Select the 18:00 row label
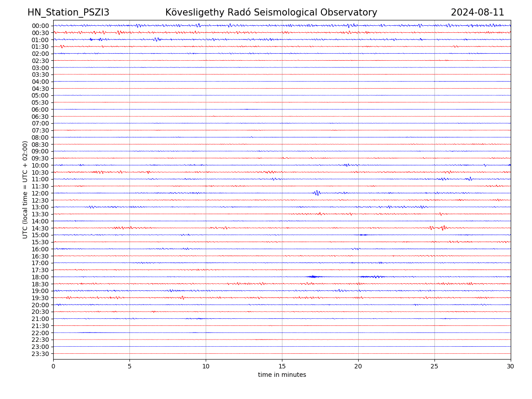 pos(40,277)
